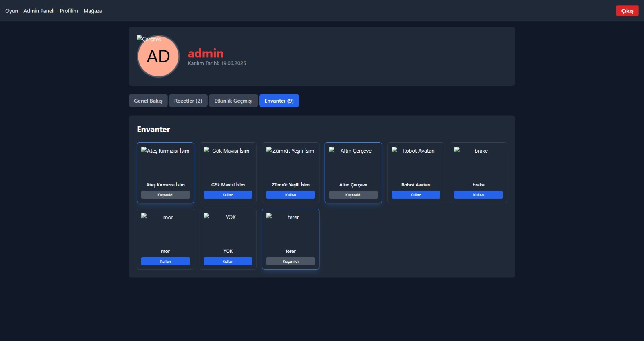Click Kuşanıldı button under Altın Çerçeve
This screenshot has height=341, width=644.
[353, 195]
